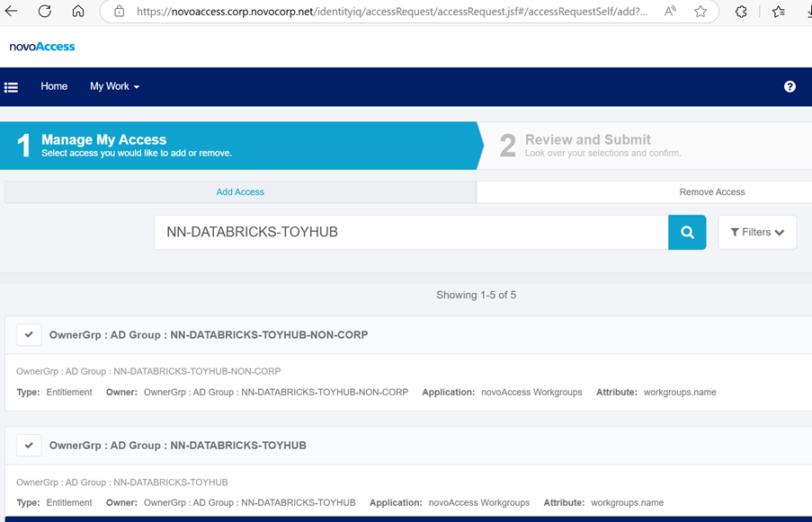Open the browser home page icon

(x=77, y=11)
